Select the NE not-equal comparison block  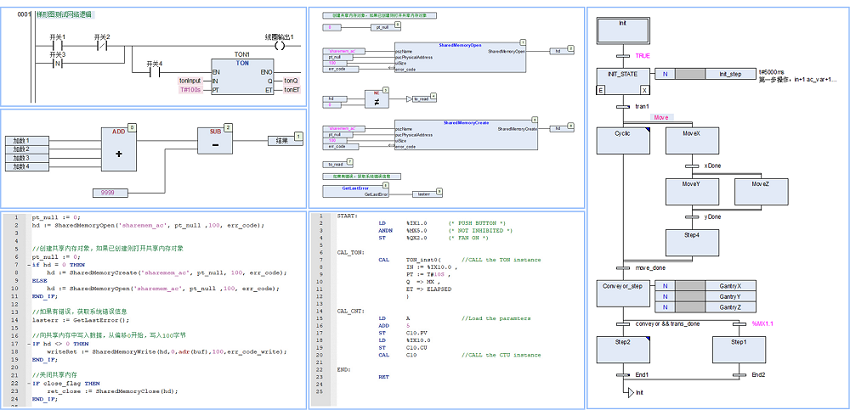pyautogui.click(x=377, y=99)
